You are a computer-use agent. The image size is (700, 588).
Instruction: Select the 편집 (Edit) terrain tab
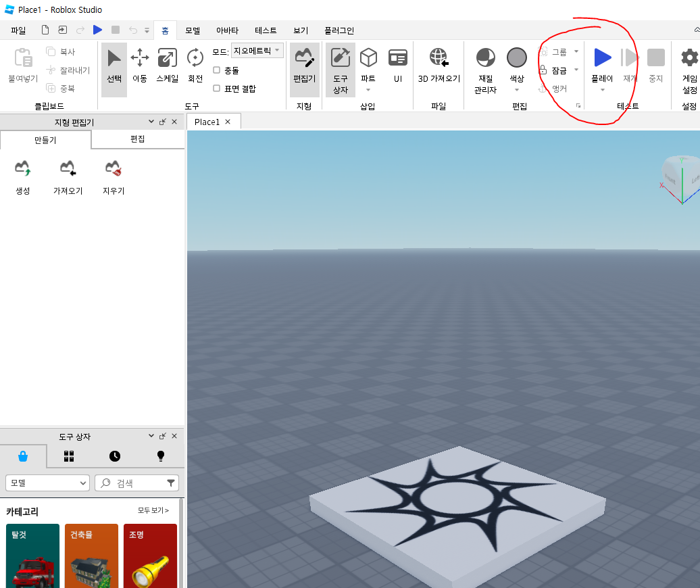click(x=138, y=139)
